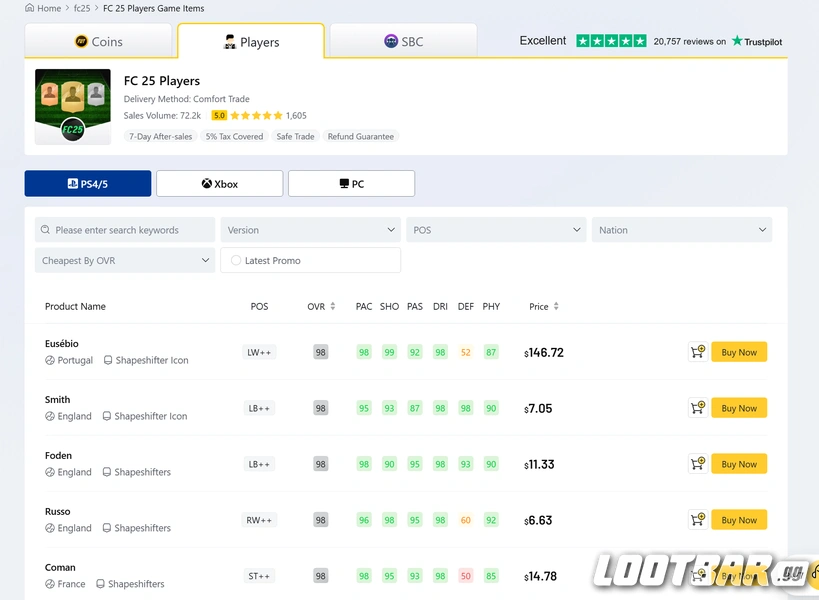Add Foden to cart
Viewport: 819px width, 600px height.
698,464
